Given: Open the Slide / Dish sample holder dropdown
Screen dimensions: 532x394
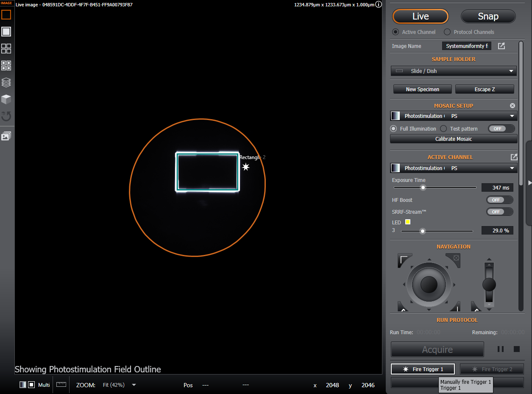Looking at the screenshot, I should (x=454, y=71).
